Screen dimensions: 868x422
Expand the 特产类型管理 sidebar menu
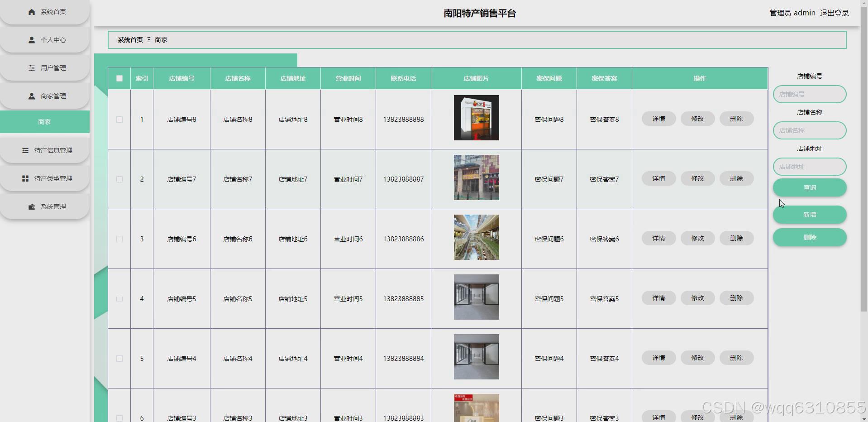pyautogui.click(x=45, y=178)
